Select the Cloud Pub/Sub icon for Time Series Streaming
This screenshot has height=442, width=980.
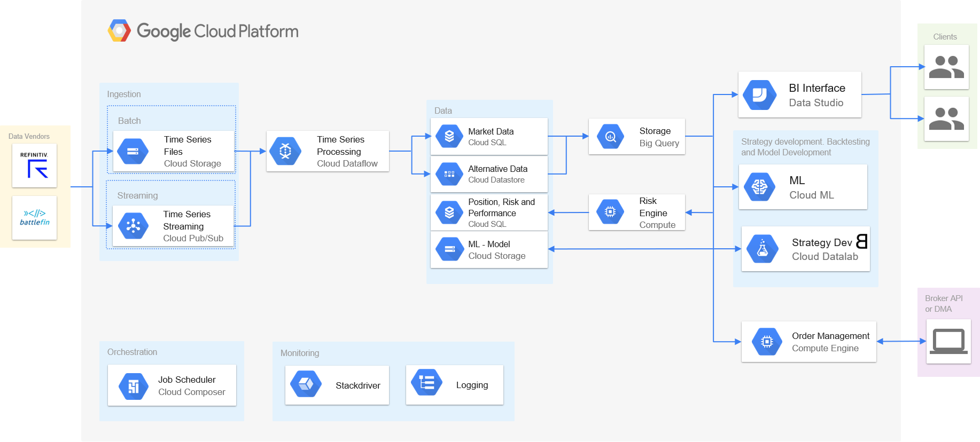click(133, 226)
